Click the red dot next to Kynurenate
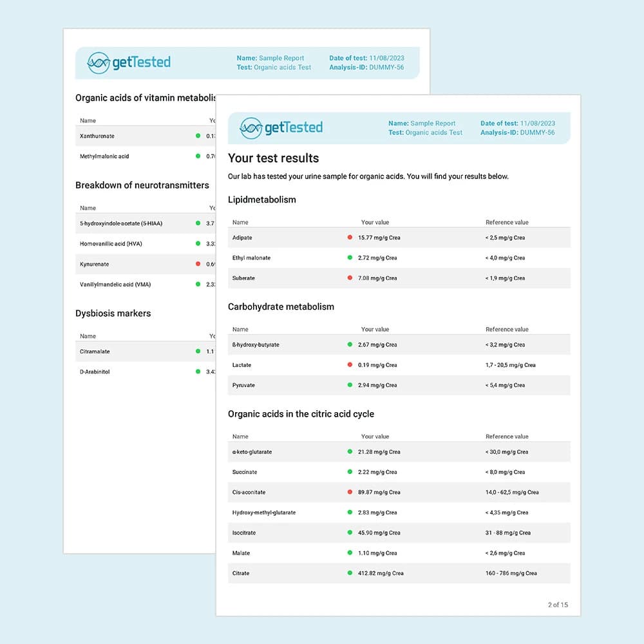 tap(198, 264)
